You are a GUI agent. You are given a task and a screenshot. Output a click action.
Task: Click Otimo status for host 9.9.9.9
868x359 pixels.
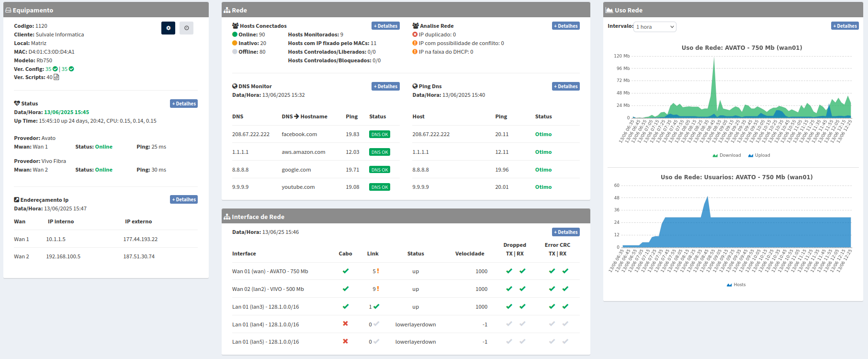pos(543,187)
